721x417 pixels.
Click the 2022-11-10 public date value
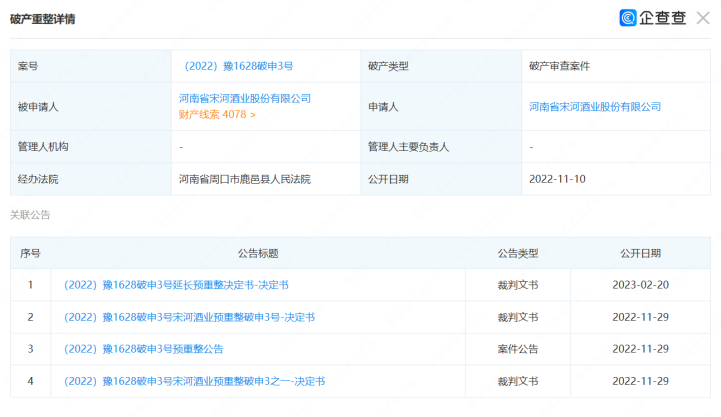coord(557,179)
